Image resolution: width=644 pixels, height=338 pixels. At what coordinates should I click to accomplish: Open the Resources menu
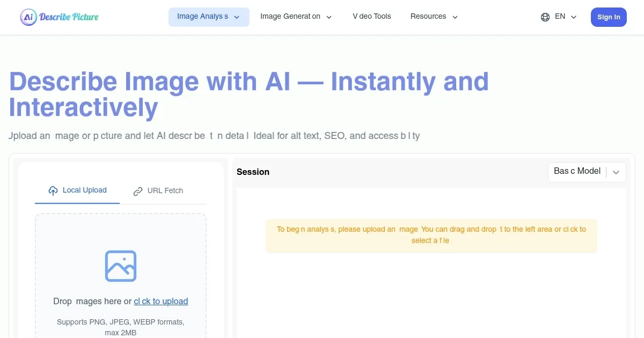tap(428, 17)
